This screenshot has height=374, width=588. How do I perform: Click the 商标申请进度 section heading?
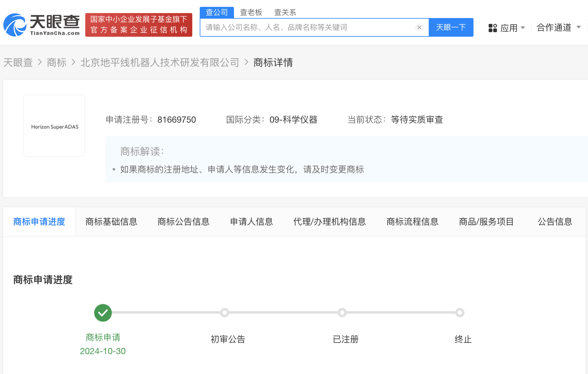click(x=43, y=280)
